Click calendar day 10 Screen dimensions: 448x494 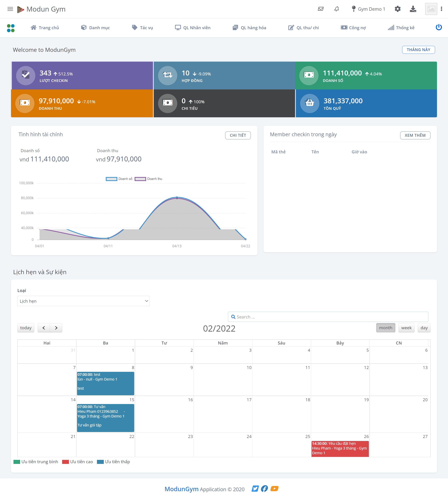coord(249,368)
